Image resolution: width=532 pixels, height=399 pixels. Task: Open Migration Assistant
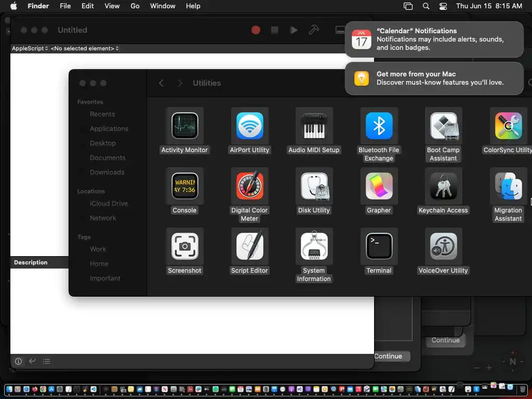pyautogui.click(x=508, y=186)
